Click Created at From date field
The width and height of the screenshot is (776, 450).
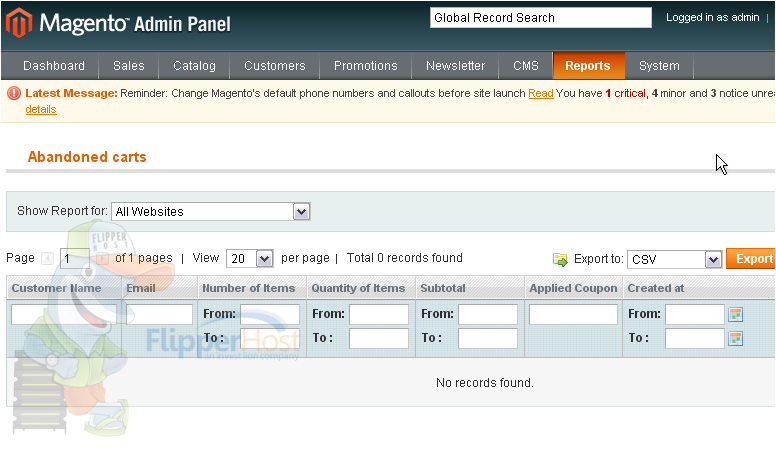coord(695,314)
